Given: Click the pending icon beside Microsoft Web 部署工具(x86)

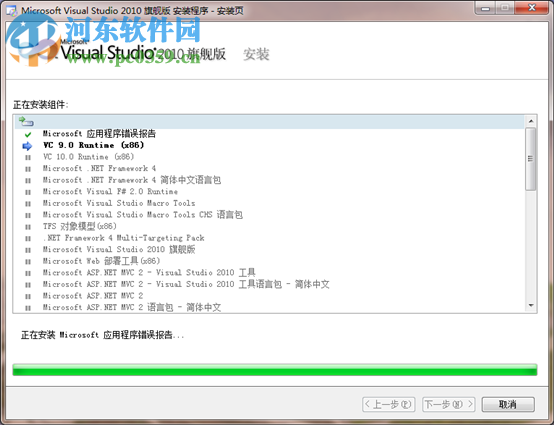Looking at the screenshot, I should [28, 262].
